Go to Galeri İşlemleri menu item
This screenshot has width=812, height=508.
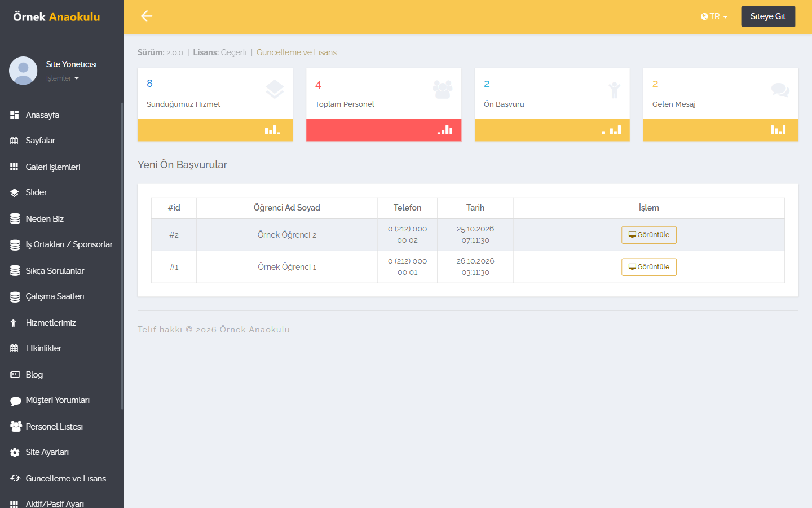click(x=53, y=167)
